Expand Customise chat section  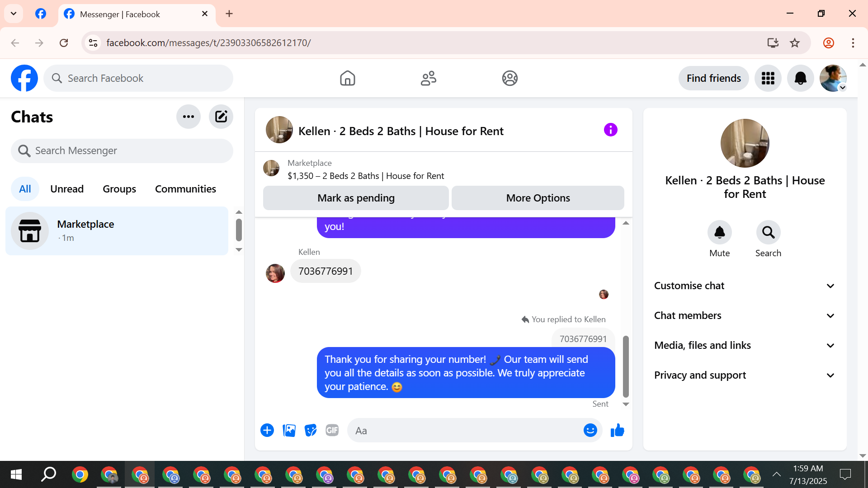[x=745, y=286]
